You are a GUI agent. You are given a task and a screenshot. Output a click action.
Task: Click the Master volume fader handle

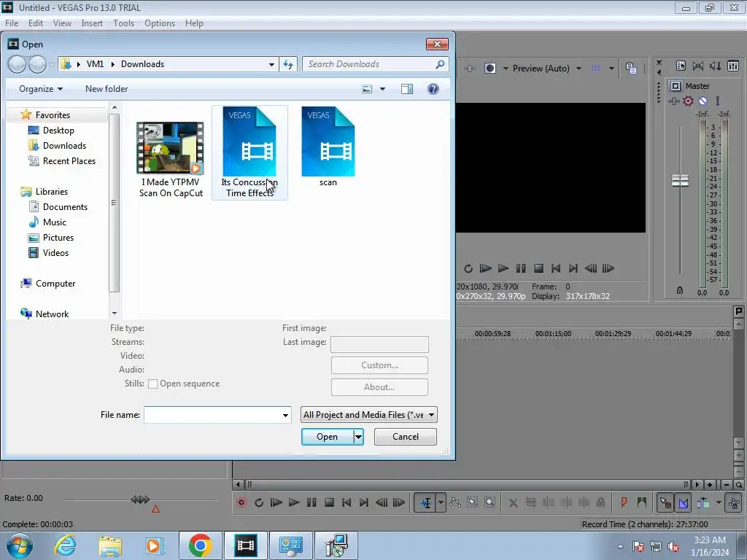(680, 180)
